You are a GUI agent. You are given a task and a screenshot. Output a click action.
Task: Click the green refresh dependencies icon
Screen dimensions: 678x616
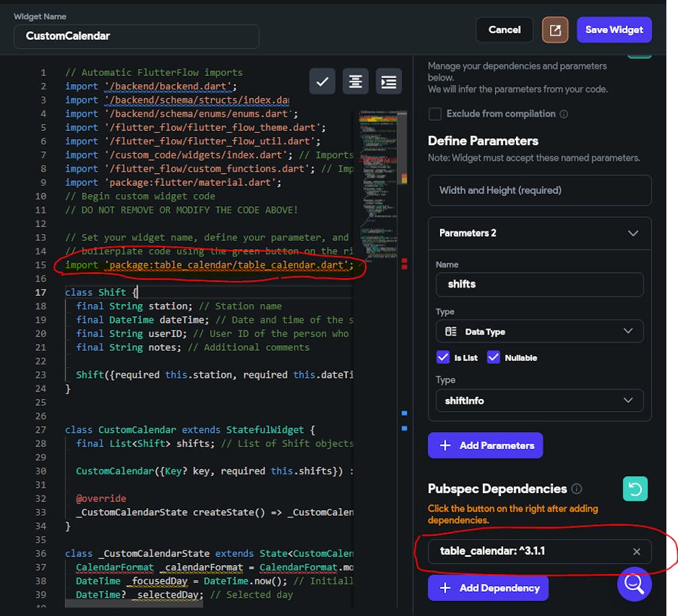pos(635,488)
